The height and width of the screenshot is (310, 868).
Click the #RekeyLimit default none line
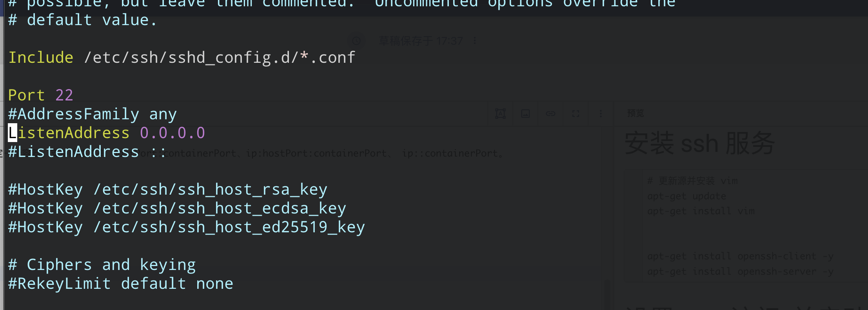(121, 283)
